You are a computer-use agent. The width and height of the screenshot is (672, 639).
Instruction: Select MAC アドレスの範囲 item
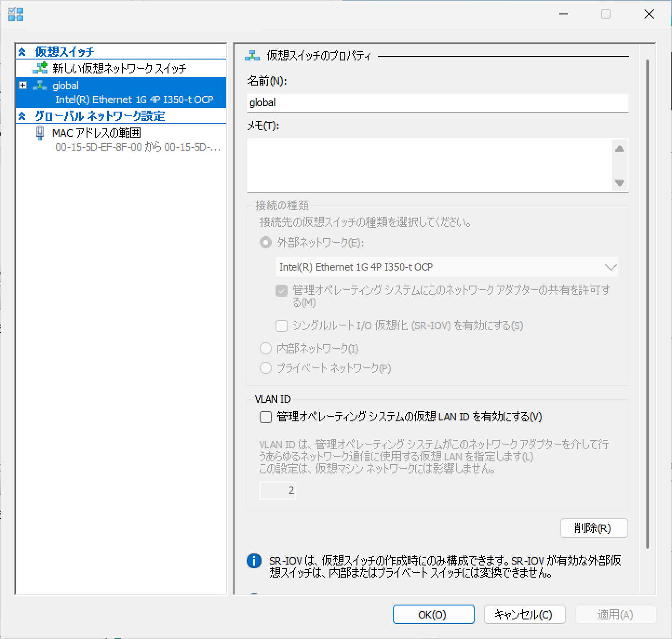[x=96, y=133]
